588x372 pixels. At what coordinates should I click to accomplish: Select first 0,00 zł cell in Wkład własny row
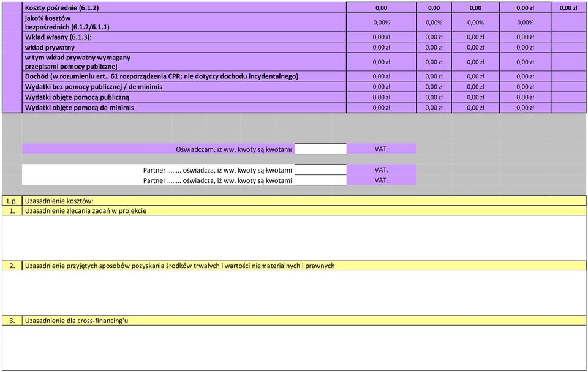[x=382, y=37]
